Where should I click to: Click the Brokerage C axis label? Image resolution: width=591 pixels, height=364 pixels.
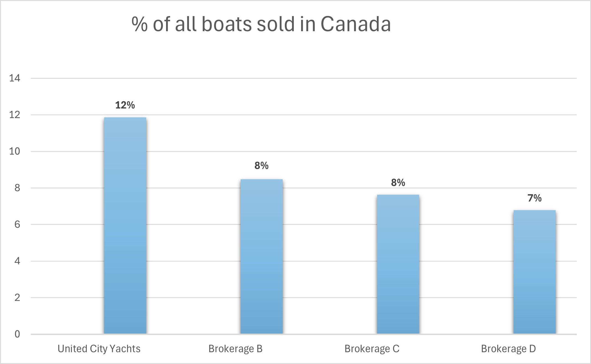(x=372, y=349)
